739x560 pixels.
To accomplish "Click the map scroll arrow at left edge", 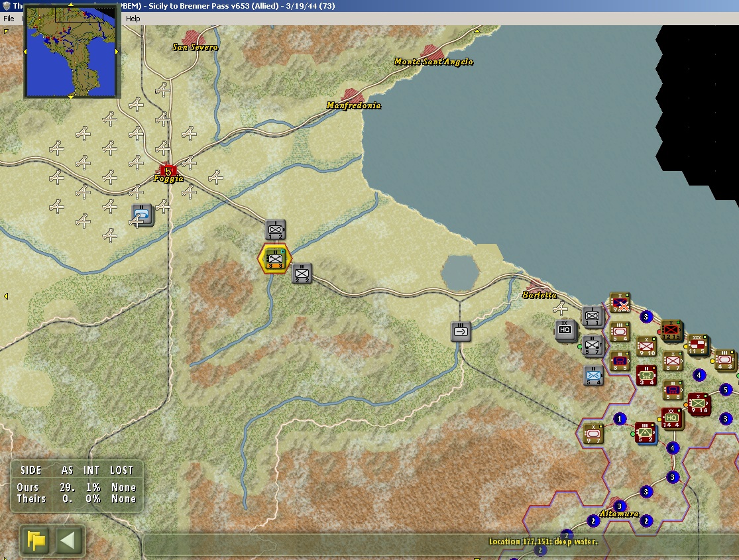I will tap(6, 296).
